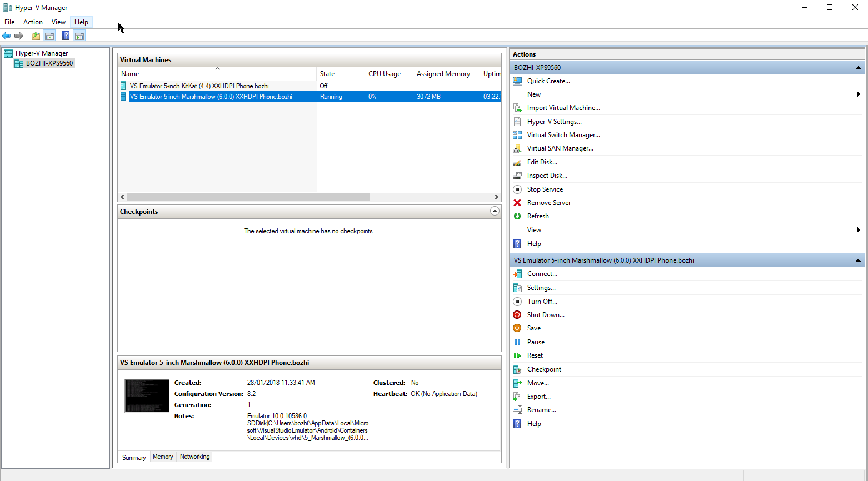
Task: Open the File menu
Action: pos(9,22)
